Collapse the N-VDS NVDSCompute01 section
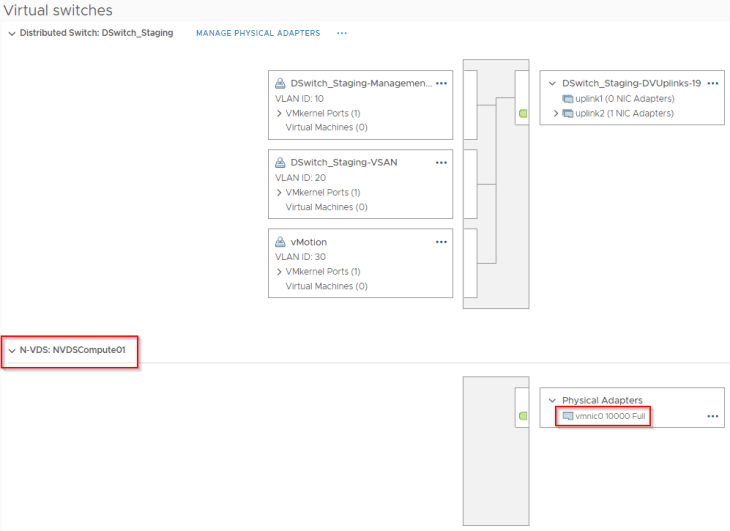This screenshot has width=730, height=531. click(12, 351)
